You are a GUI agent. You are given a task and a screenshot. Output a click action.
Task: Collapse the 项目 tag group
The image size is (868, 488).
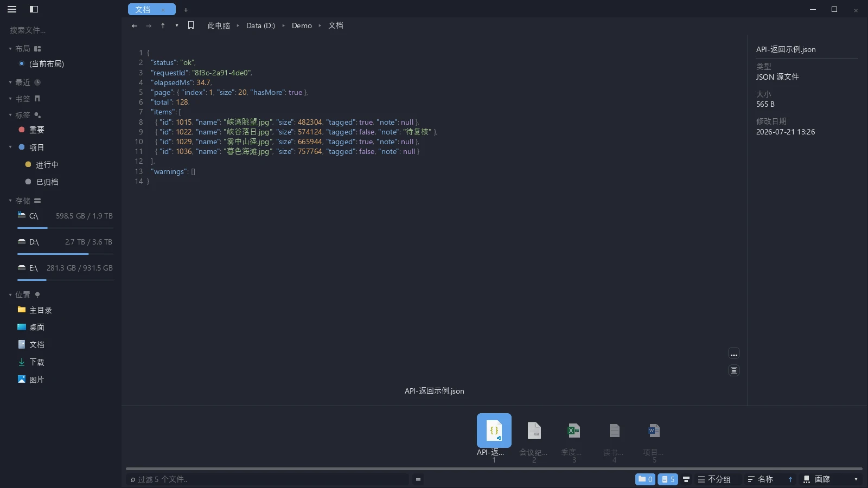[x=10, y=147]
